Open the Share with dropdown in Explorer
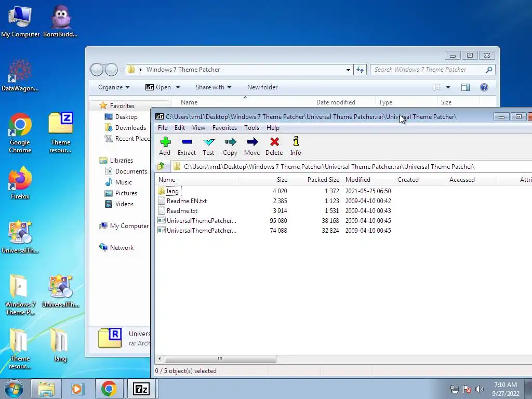The image size is (532, 399). [x=214, y=87]
